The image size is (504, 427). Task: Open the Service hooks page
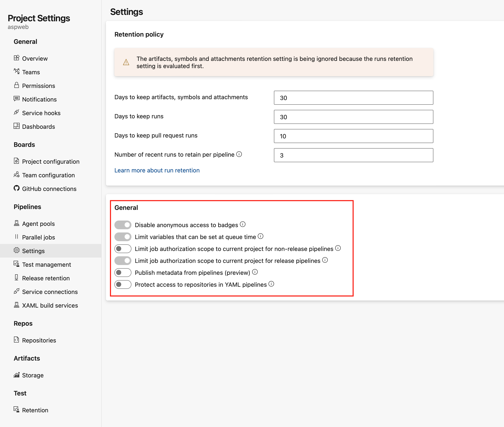tap(41, 113)
